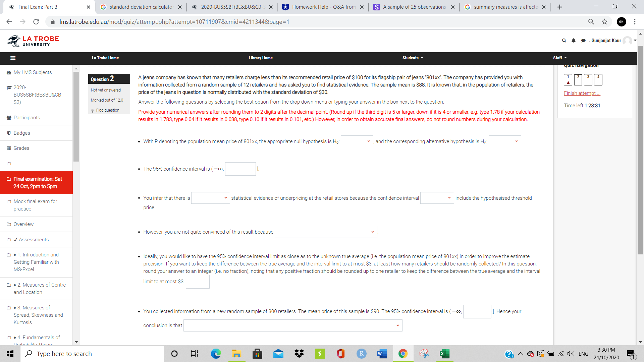644x362 pixels.
Task: Open Word from the taskbar
Action: click(382, 353)
